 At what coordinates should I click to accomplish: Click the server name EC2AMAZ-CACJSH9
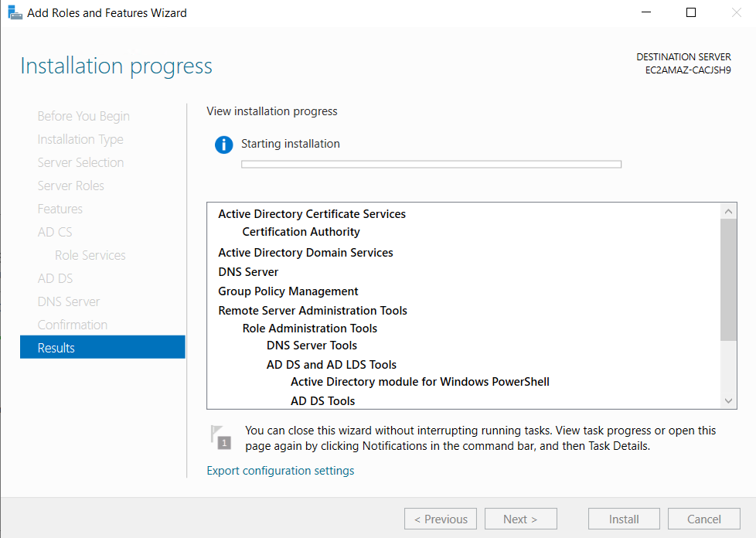coord(688,70)
